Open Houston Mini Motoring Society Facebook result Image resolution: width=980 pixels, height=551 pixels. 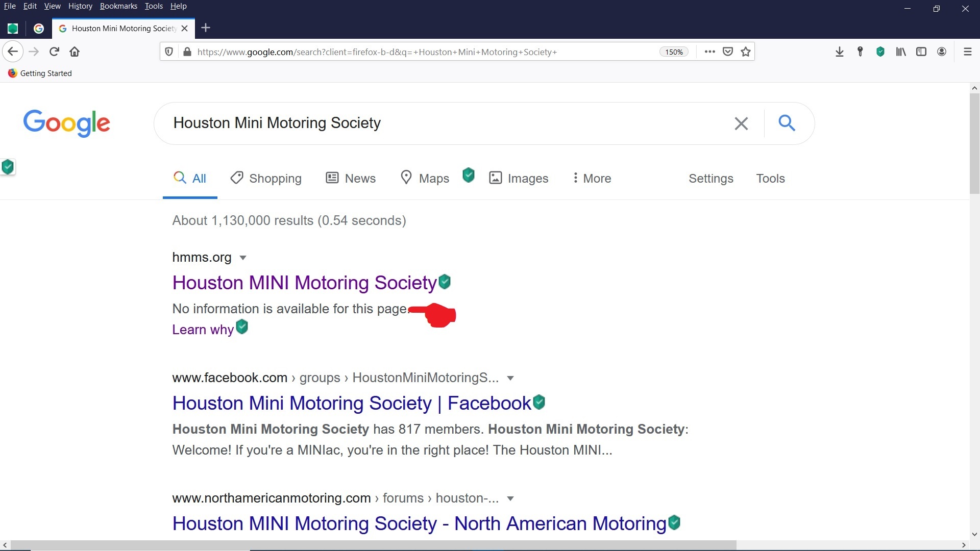[352, 403]
